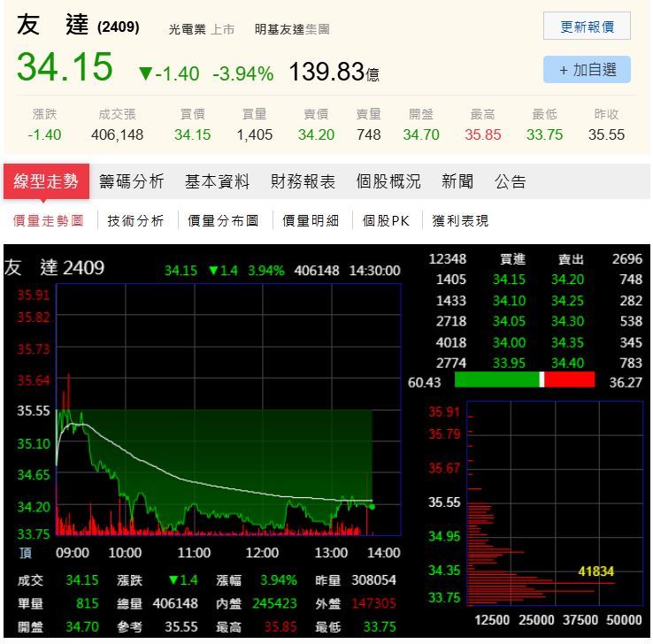Viewport: 653px width, 644px height.
Task: Switch to the 籌碼分析 tab
Action: 132,181
